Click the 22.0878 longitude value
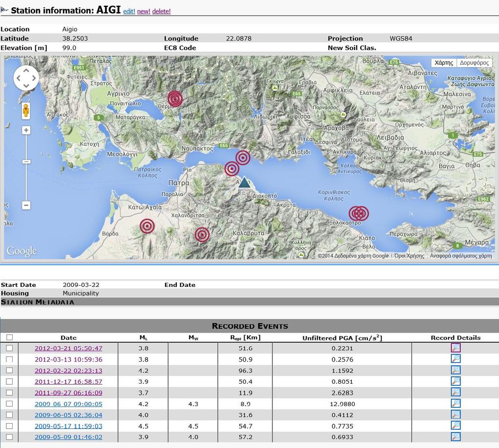 [239, 38]
